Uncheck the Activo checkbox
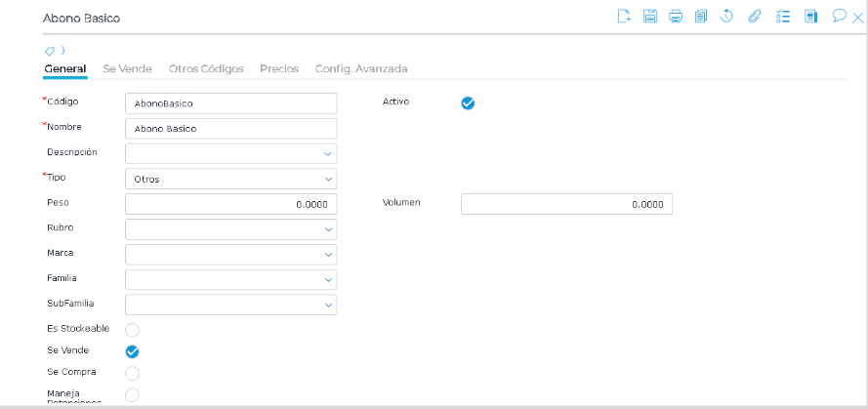 pos(468,102)
